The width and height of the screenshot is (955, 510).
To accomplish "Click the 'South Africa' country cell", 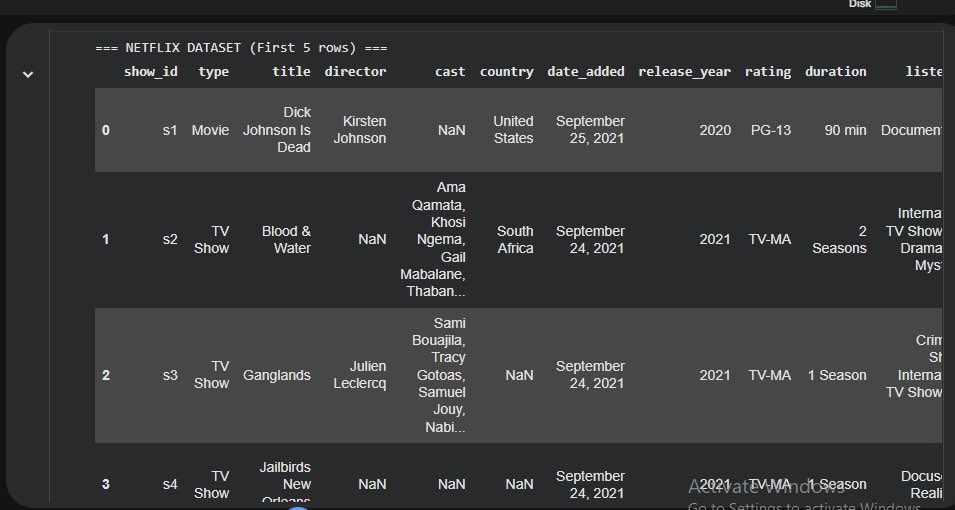I will (x=515, y=239).
